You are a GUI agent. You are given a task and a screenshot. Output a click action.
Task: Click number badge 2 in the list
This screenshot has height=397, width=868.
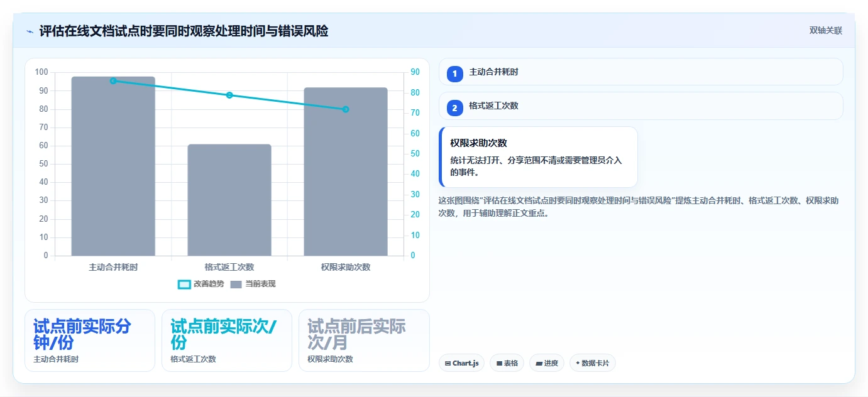tap(454, 108)
